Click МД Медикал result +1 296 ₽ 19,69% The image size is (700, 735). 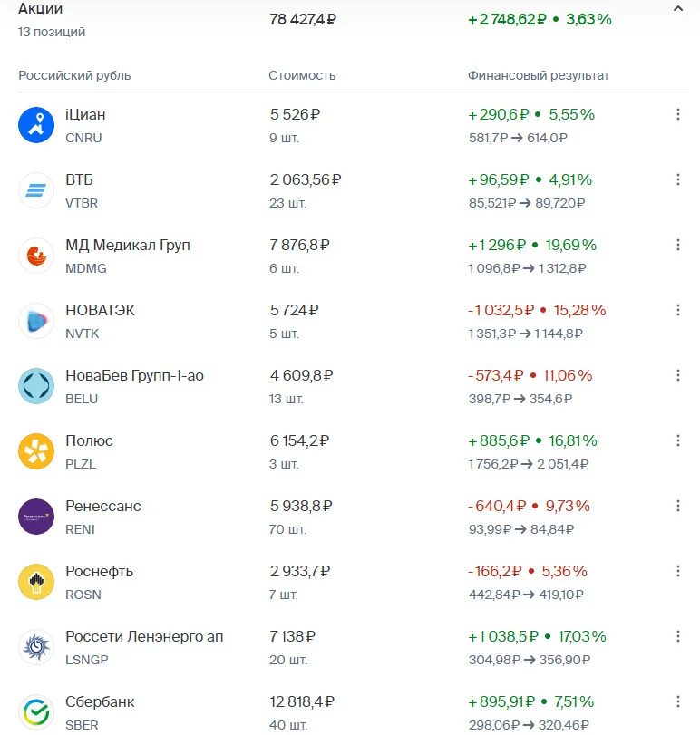(532, 245)
